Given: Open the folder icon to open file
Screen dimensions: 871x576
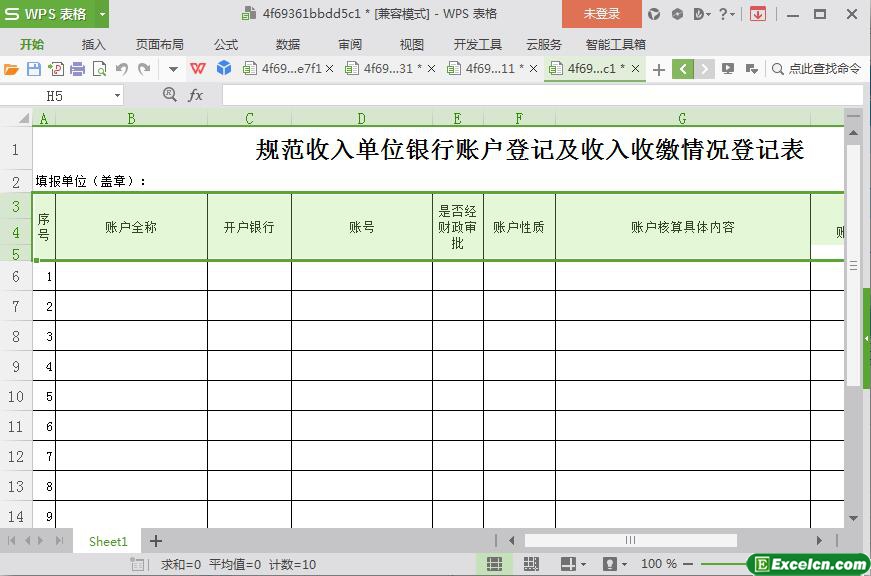Looking at the screenshot, I should tap(12, 69).
